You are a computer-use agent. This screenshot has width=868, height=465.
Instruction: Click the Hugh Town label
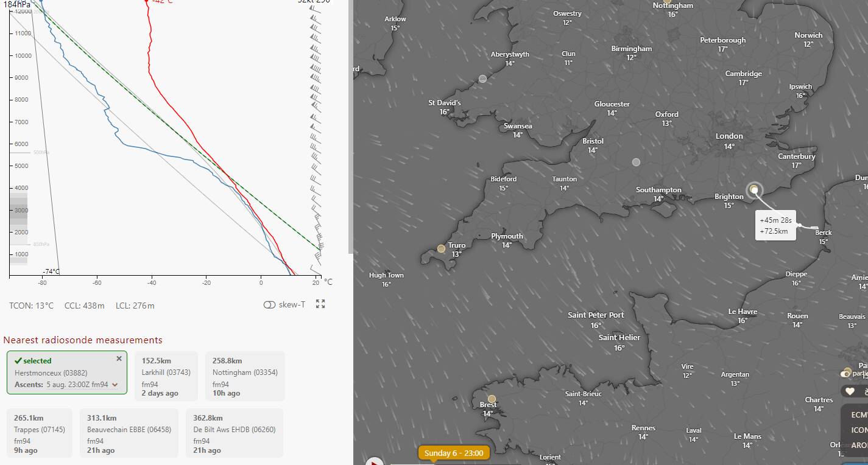point(386,275)
